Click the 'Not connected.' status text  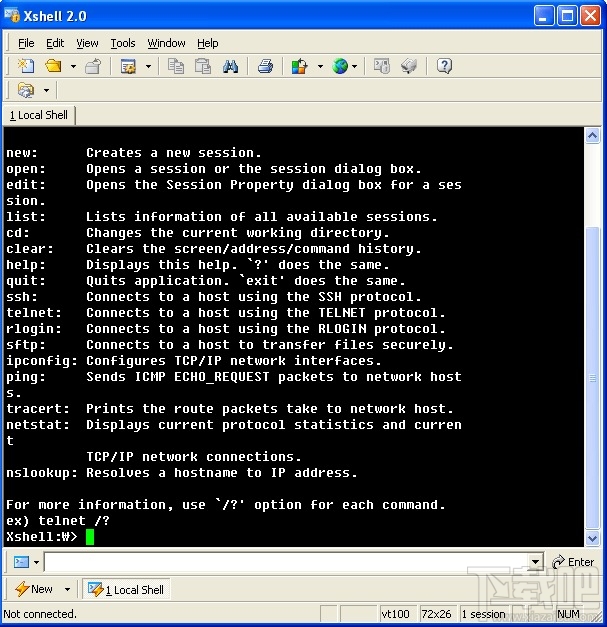coord(40,614)
